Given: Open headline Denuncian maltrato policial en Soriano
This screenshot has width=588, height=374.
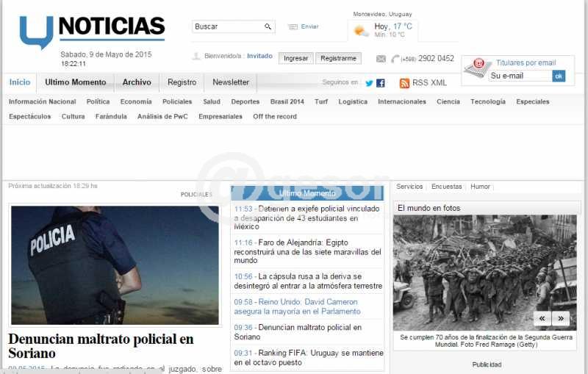Looking at the screenshot, I should click(101, 345).
